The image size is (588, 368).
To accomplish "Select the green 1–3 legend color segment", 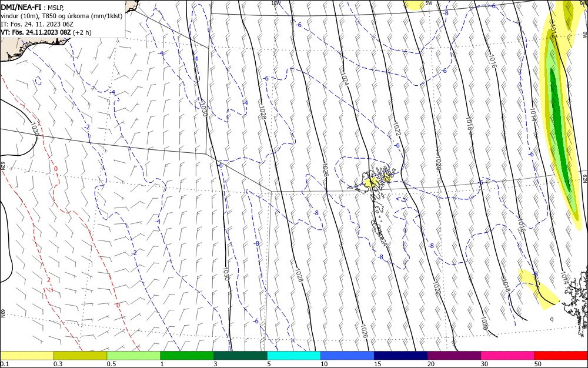I will click(x=187, y=356).
